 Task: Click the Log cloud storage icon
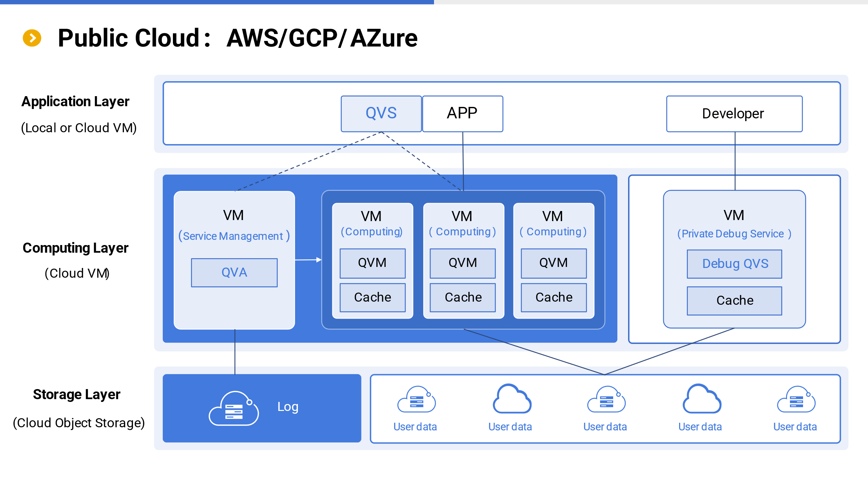pos(234,408)
